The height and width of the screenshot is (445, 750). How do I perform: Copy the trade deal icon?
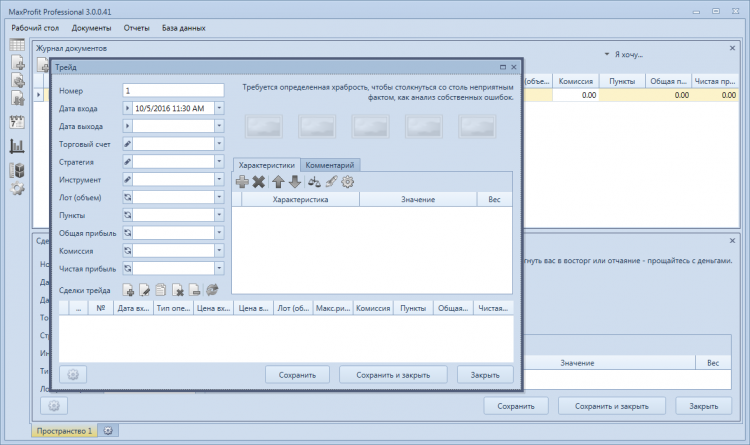(x=161, y=290)
